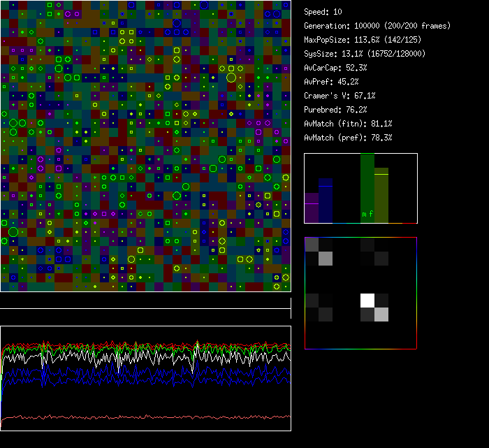Click the AvMatch (pref) value

pyautogui.click(x=348, y=138)
